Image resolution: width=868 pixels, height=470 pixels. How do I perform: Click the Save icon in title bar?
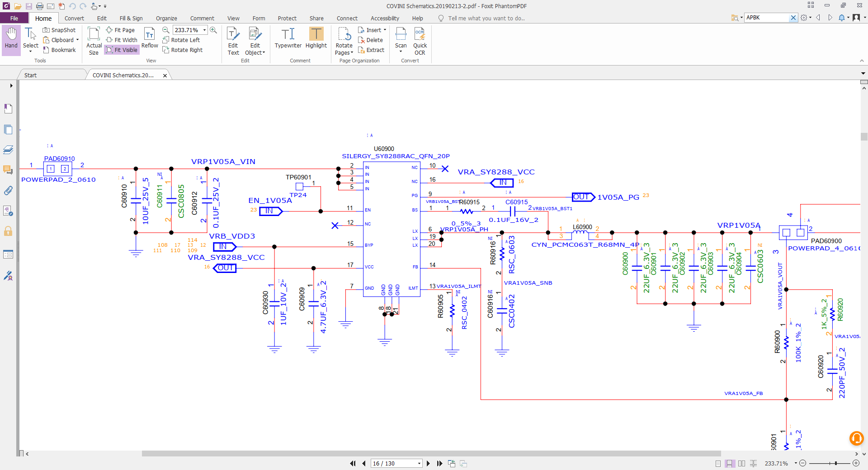coord(28,6)
